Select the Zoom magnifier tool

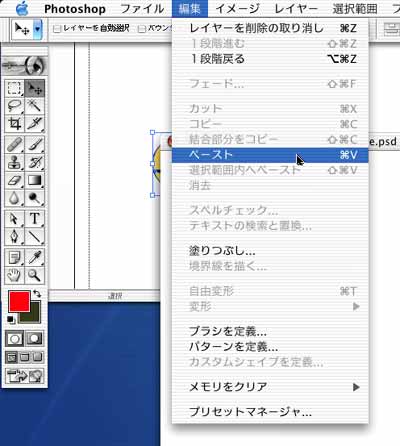tap(34, 275)
